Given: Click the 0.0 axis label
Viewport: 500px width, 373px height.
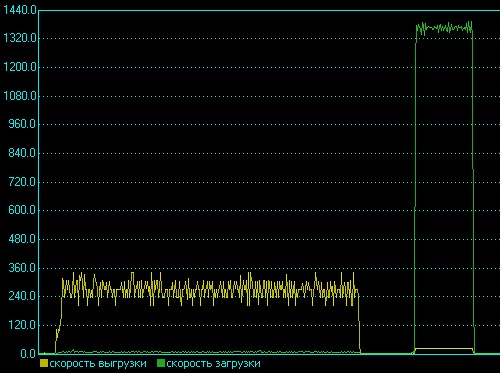Looking at the screenshot, I should 28,354.
